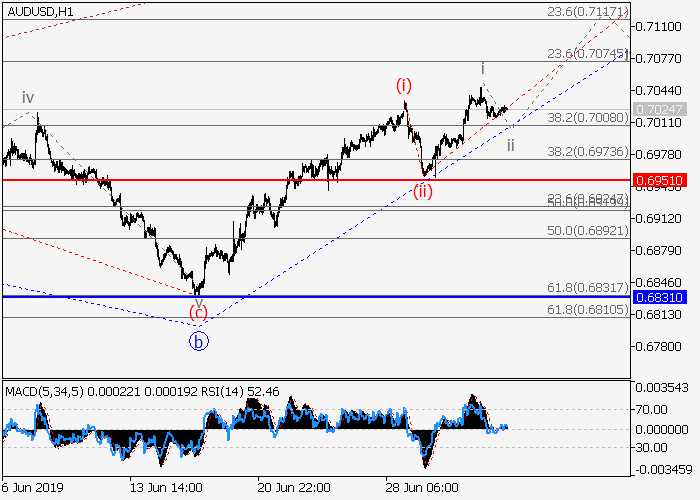This screenshot has height=500, width=700.
Task: Click the 13 Jun 14:00 time axis label
Action: (164, 489)
